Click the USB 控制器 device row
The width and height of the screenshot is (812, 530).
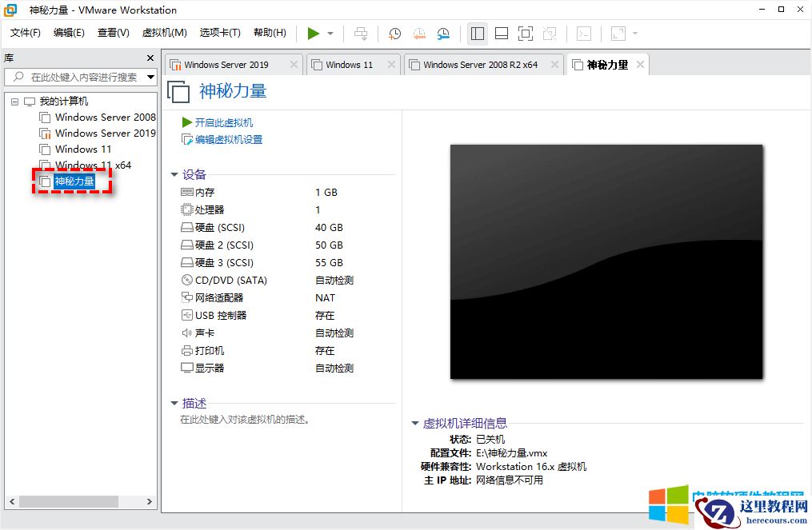tap(258, 316)
